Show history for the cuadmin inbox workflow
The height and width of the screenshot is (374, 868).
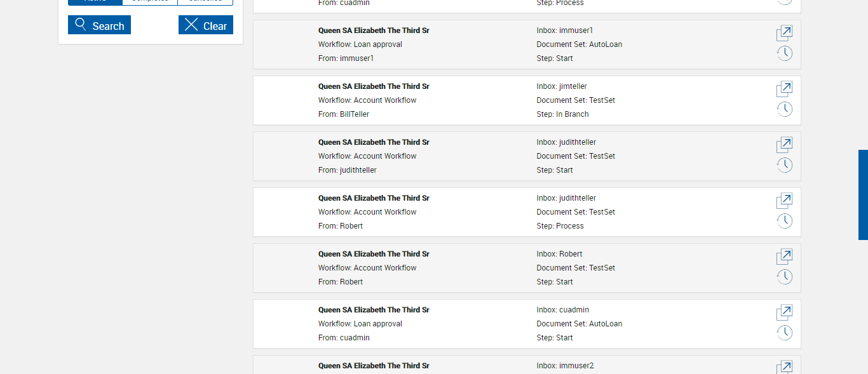coord(784,333)
